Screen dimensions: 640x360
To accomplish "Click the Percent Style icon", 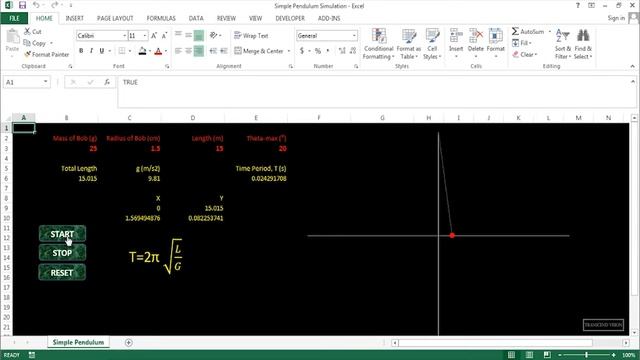I will click(x=318, y=51).
